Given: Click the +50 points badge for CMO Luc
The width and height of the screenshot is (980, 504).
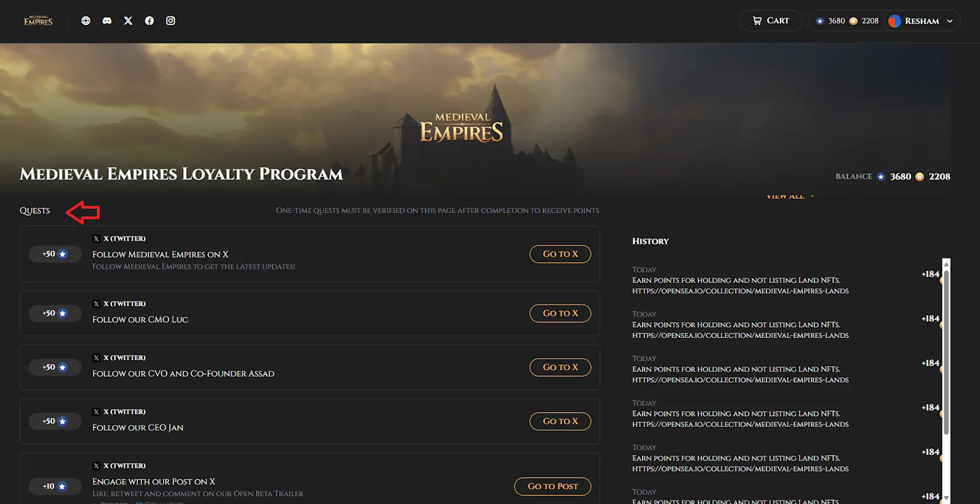Looking at the screenshot, I should [55, 313].
